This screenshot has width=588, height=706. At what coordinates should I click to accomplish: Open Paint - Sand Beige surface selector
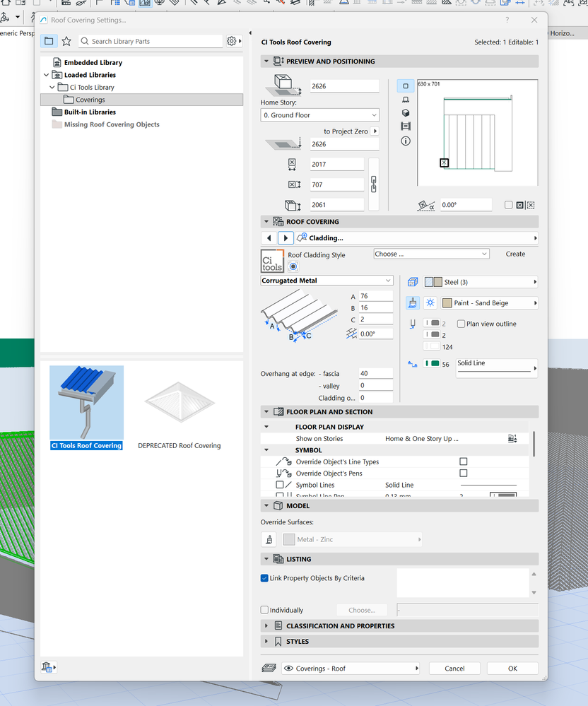coord(489,303)
